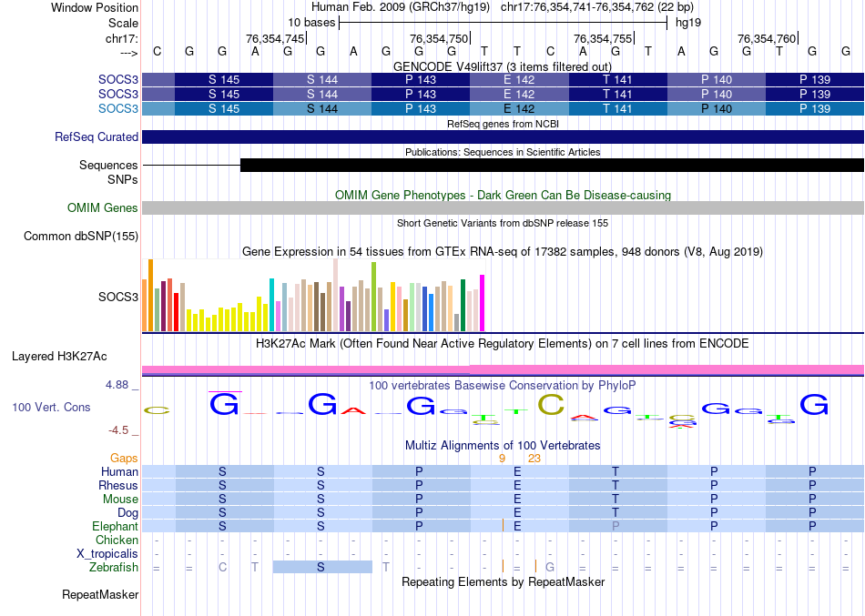The image size is (865, 616).
Task: Click the gray OMIM Genes bar
Action: click(503, 207)
